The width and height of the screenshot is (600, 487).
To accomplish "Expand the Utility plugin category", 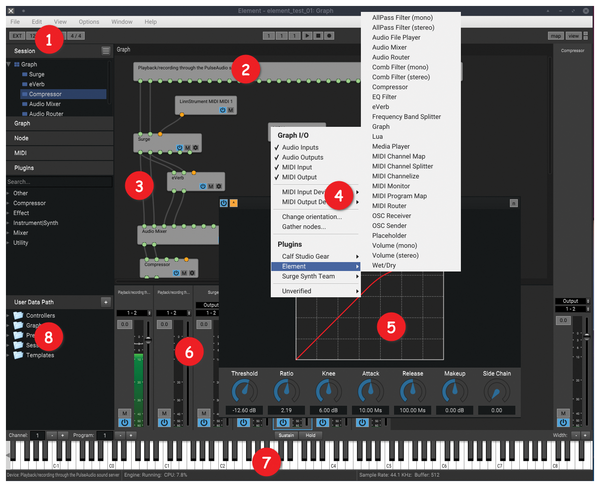I will click(x=8, y=243).
